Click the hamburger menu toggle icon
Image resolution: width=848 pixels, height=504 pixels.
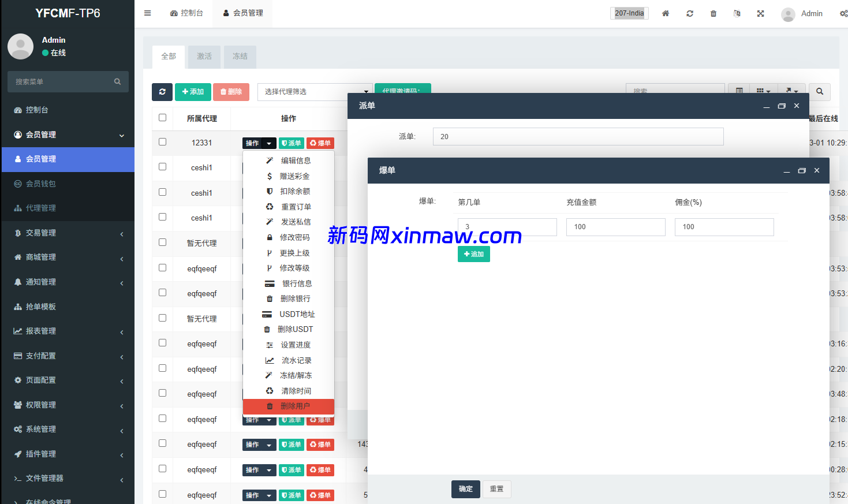tap(147, 13)
